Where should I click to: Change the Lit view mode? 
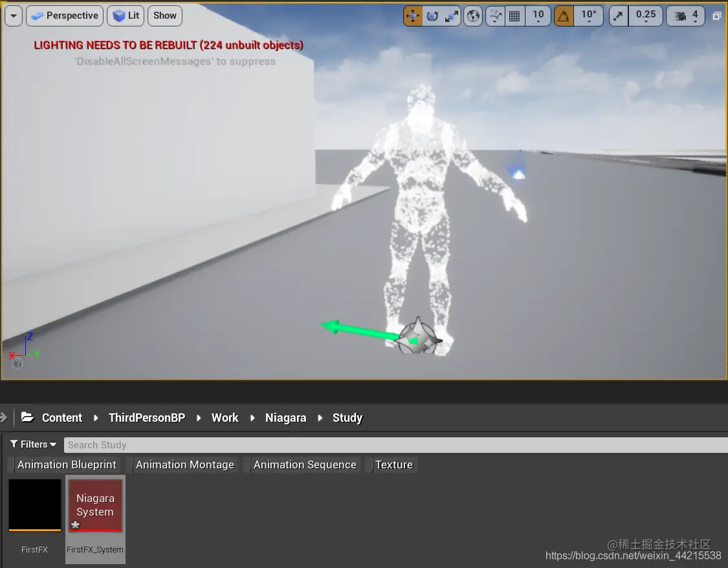(126, 16)
